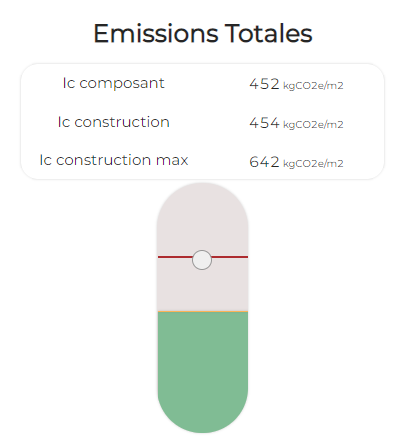Click the rounded bottom green cap of gauge
The width and height of the screenshot is (405, 448).
click(x=203, y=412)
